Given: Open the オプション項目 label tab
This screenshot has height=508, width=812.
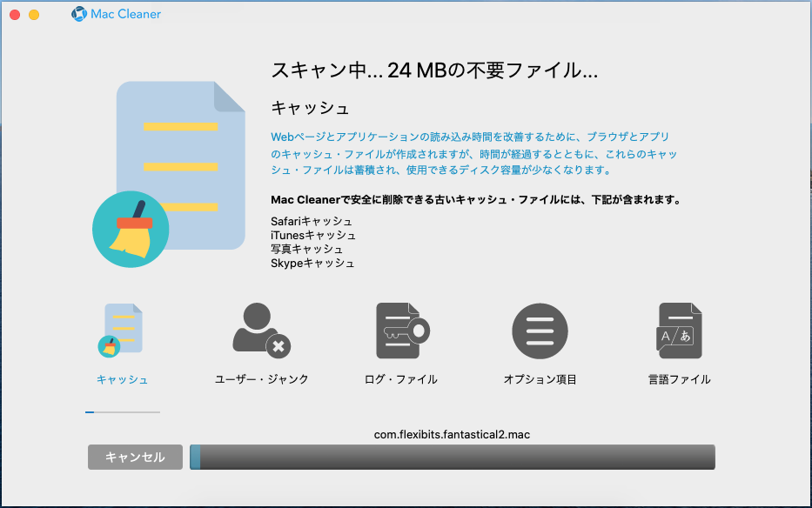Looking at the screenshot, I should click(x=540, y=379).
